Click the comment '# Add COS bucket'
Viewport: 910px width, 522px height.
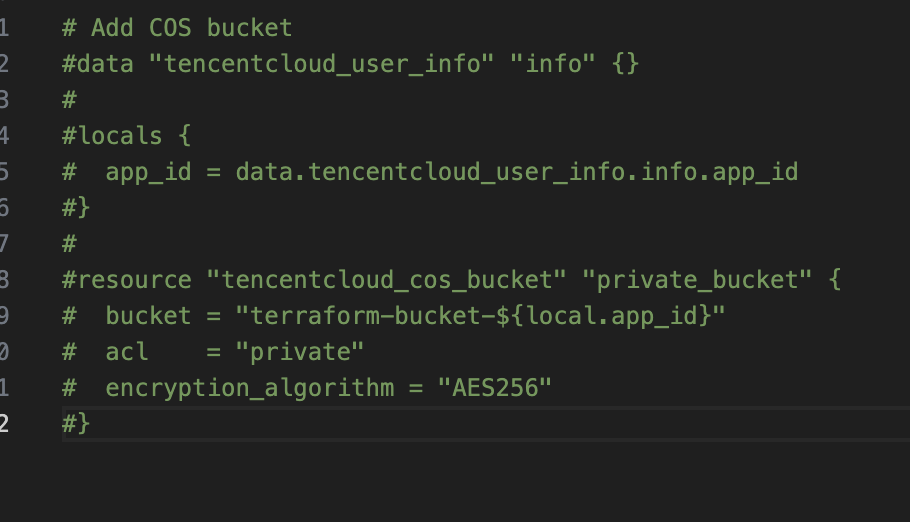tap(177, 28)
